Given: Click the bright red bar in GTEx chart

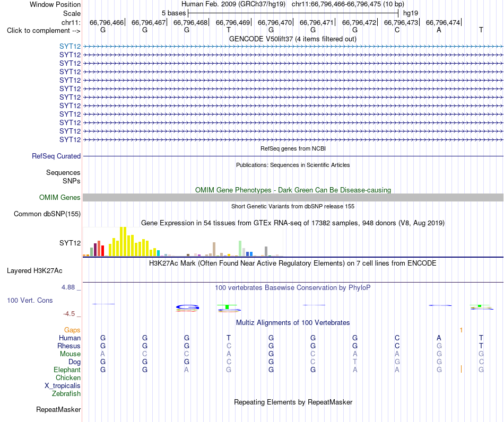Looking at the screenshot, I should tap(102, 251).
